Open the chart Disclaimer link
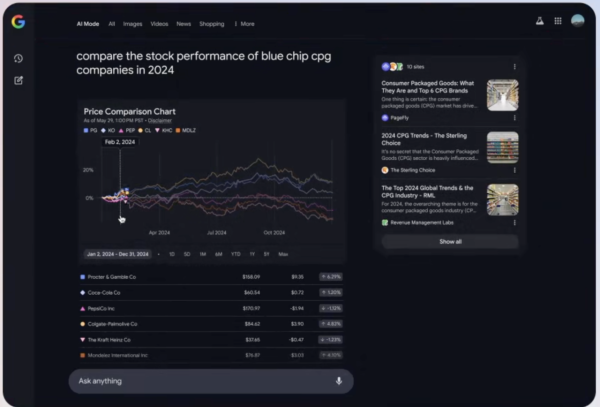600x407 pixels. [160, 120]
